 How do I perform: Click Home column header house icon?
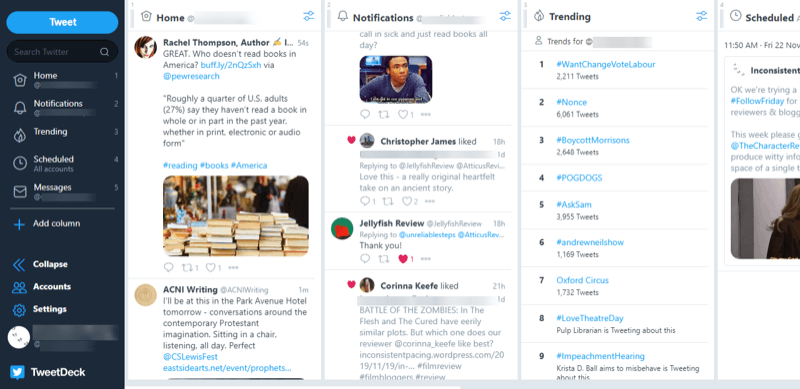tap(146, 17)
